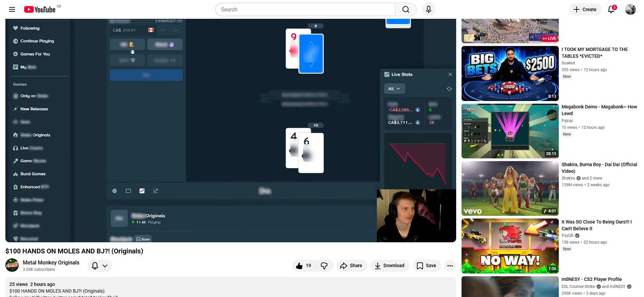This screenshot has height=297, width=644.
Task: Click the Canadian flag currency icon
Action: (x=151, y=30)
